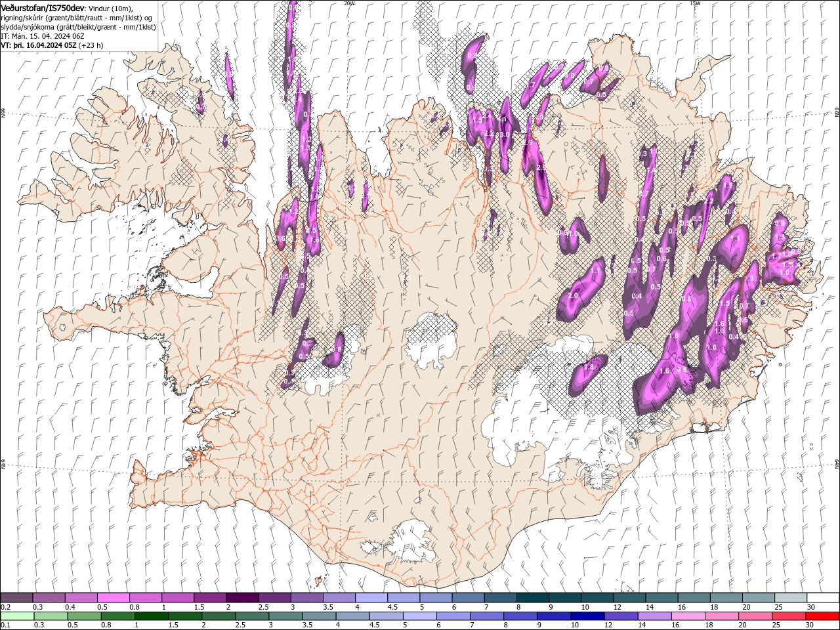
Task: Select the dark teal 8 mm snow legend swatch
Action: (533, 598)
